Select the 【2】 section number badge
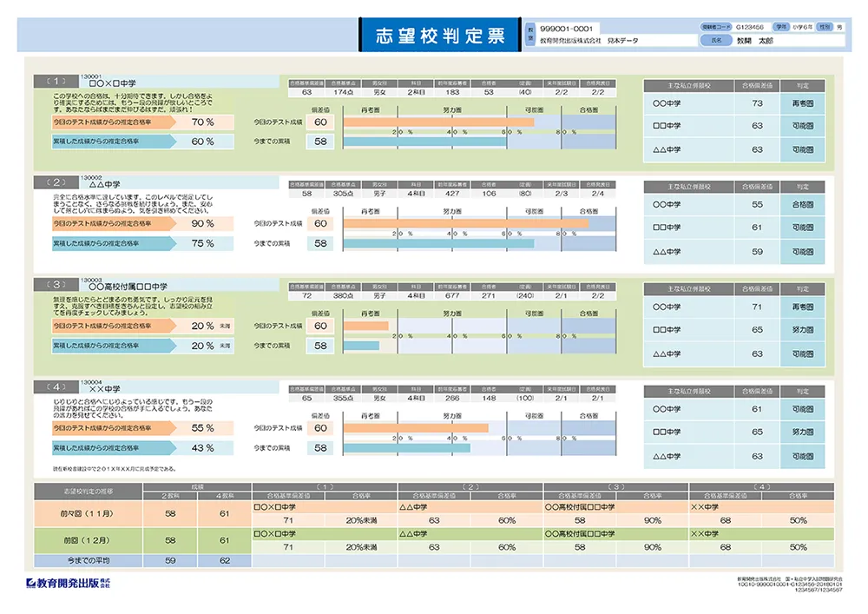Image resolution: width=868 pixels, height=614 pixels. [56, 183]
